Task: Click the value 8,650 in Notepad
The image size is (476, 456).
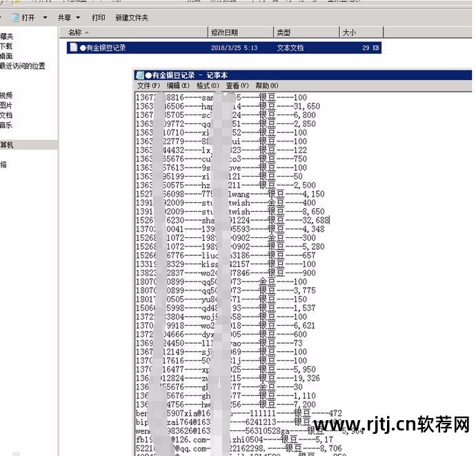Action: 313,211
